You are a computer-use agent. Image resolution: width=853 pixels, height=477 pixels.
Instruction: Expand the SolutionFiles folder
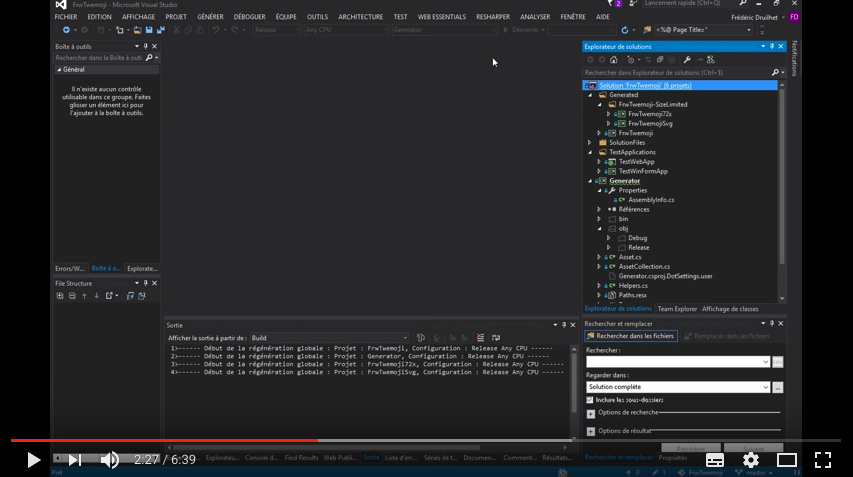[x=590, y=143]
